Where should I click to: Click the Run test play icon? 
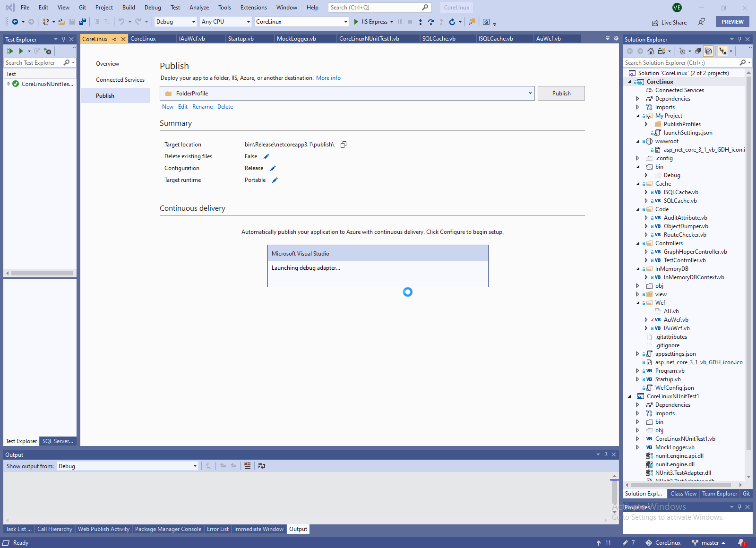click(21, 51)
